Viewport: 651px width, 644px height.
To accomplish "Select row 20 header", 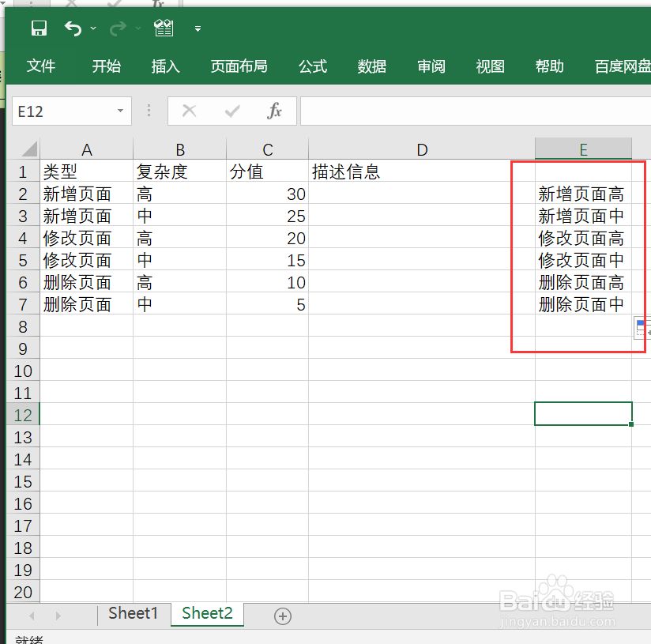I will [x=23, y=591].
